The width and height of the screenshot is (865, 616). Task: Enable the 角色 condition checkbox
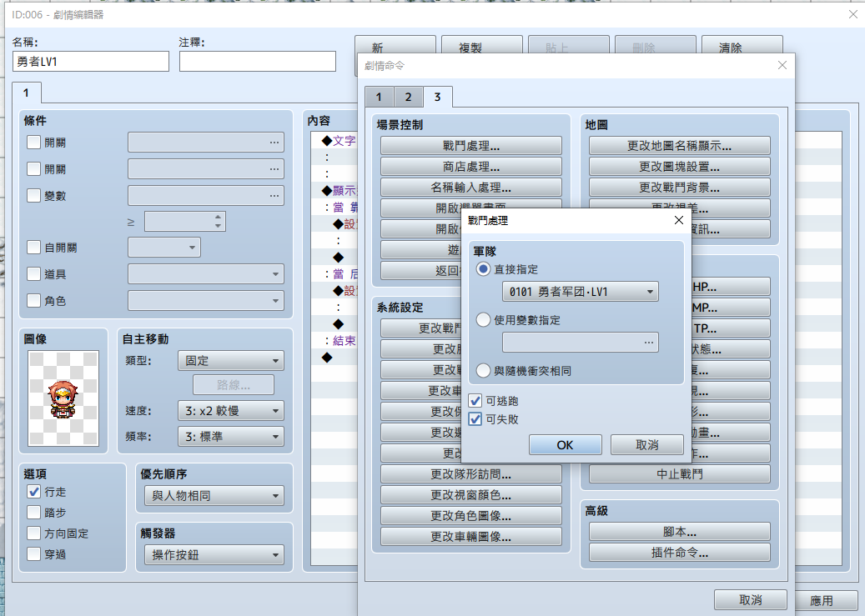[33, 300]
